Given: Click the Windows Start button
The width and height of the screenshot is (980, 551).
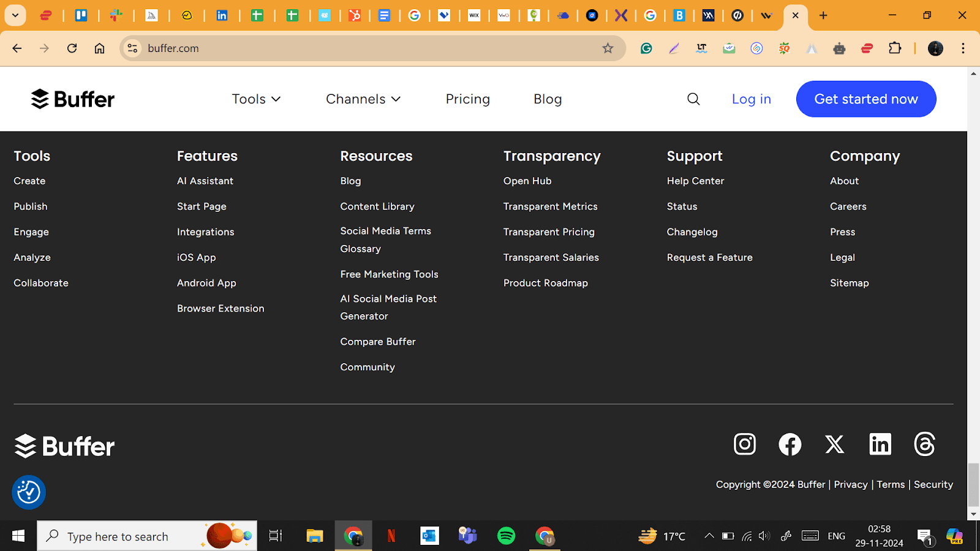Looking at the screenshot, I should 18,536.
